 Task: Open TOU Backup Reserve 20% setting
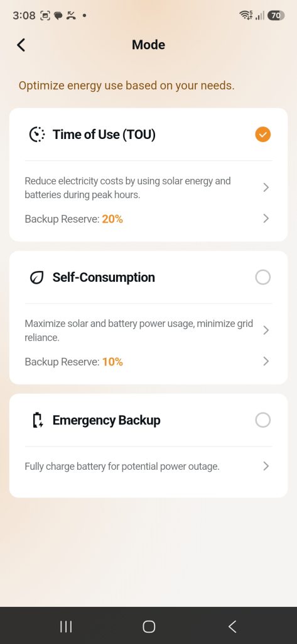[x=148, y=218]
